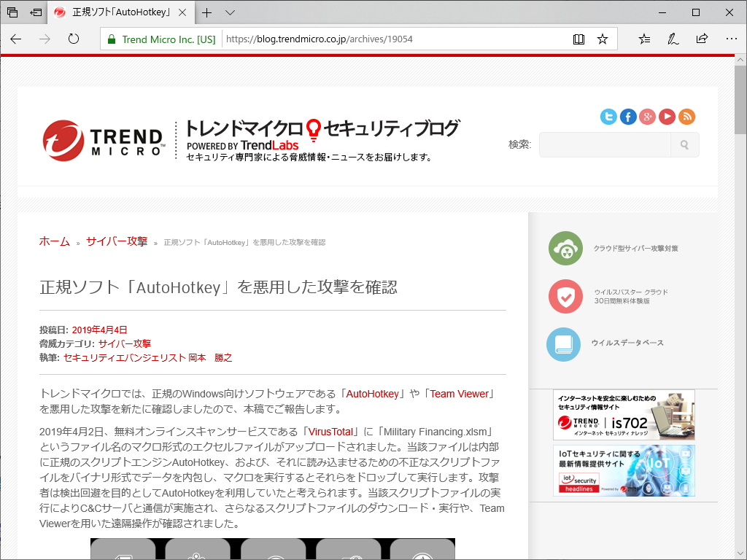Open the YouTube channel icon
The image size is (747, 560).
(667, 117)
